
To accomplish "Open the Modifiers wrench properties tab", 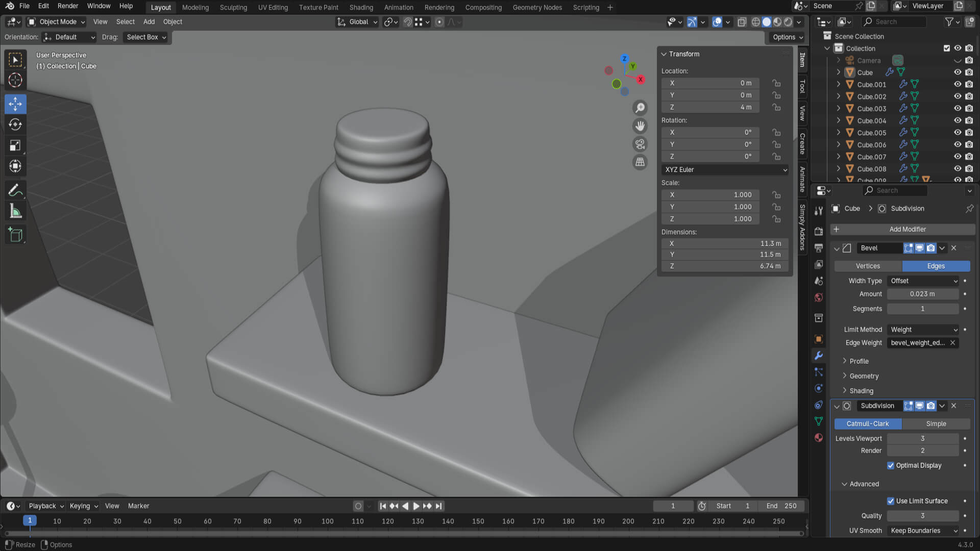I will (819, 356).
